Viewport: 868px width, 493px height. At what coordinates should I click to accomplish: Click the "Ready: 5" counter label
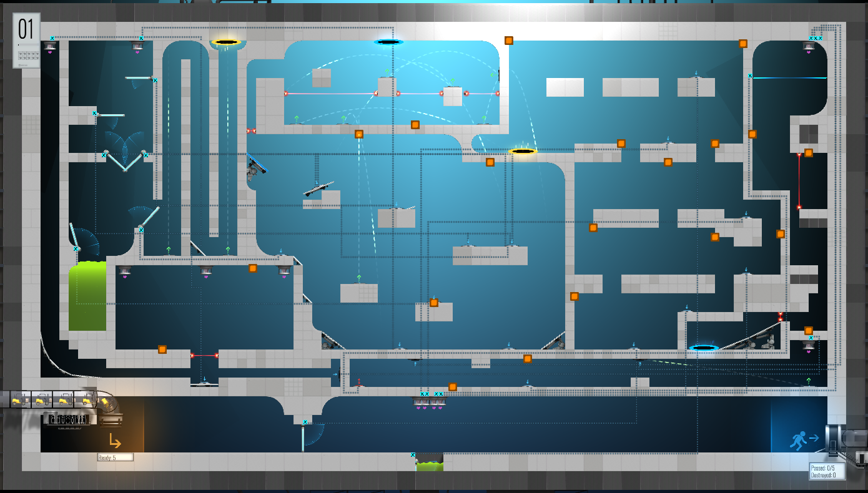tap(115, 457)
